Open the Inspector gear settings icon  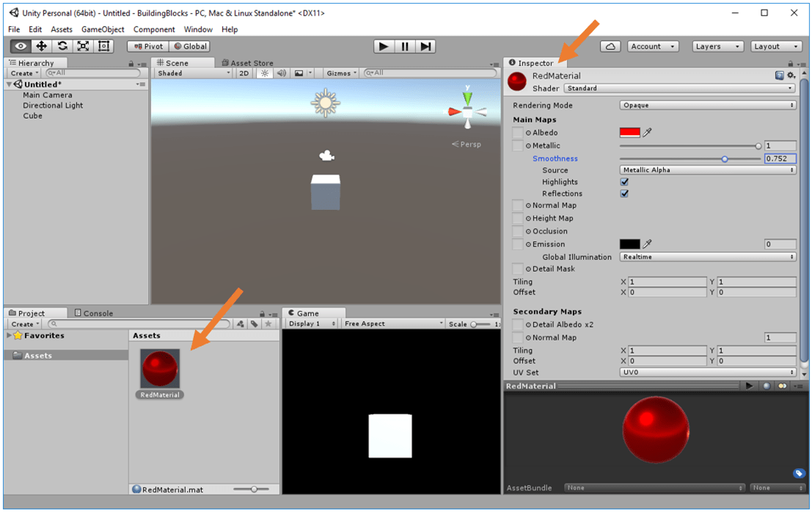(791, 76)
